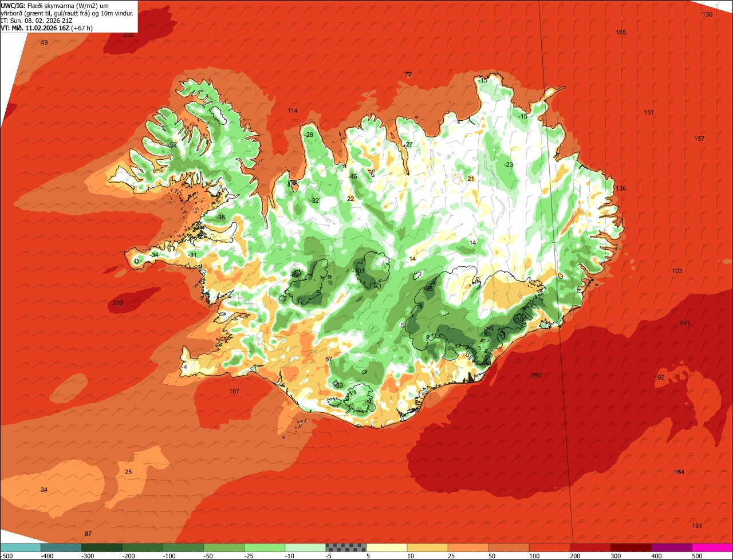Click the 222 value west of Iceland
733x560 pixels.
click(118, 303)
